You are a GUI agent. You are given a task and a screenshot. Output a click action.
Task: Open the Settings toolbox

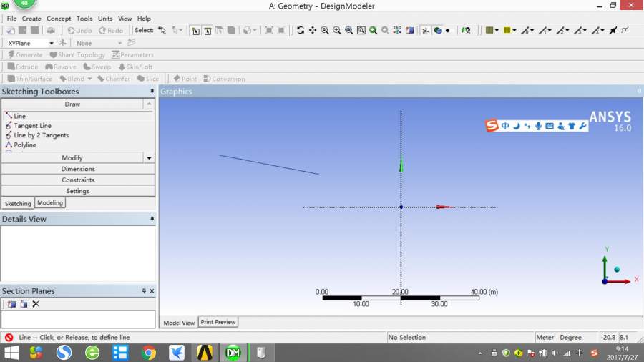78,191
